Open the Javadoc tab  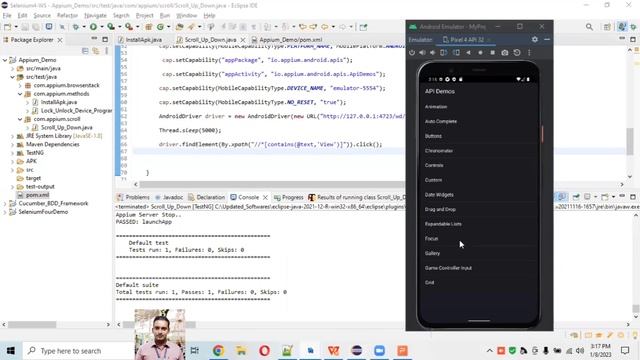(x=169, y=197)
